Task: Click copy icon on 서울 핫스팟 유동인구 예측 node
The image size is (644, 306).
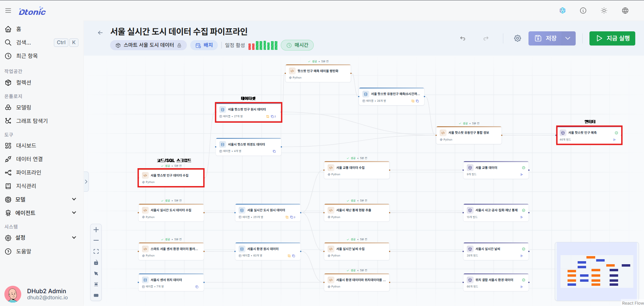Action: [x=417, y=101]
